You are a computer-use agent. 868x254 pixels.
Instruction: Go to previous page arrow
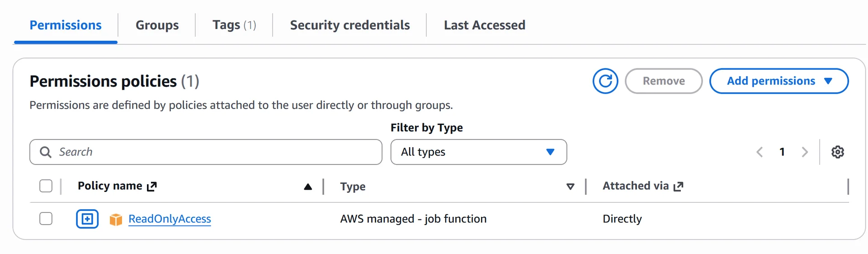(x=759, y=152)
